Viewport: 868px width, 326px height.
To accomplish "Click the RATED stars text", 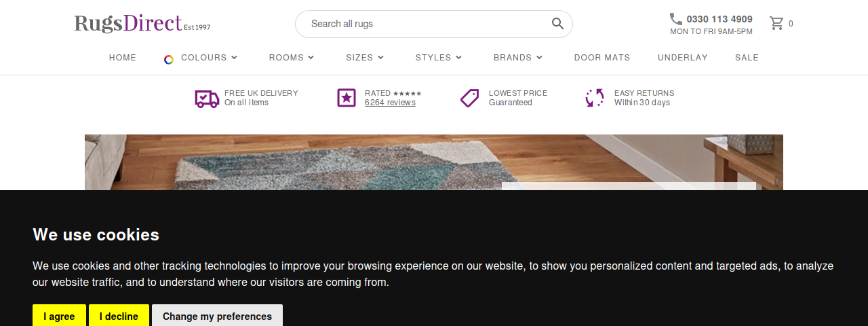I will tap(393, 93).
